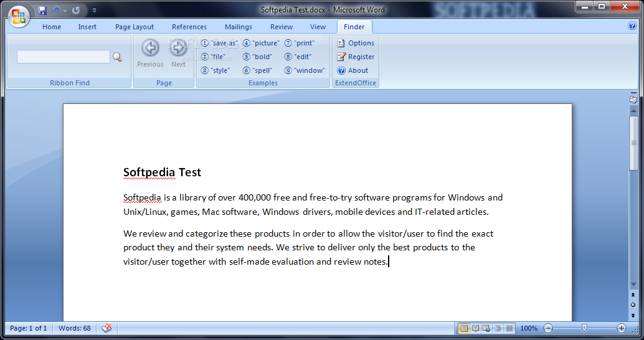Click the scroll up arrow
This screenshot has width=644, height=340.
tap(633, 110)
